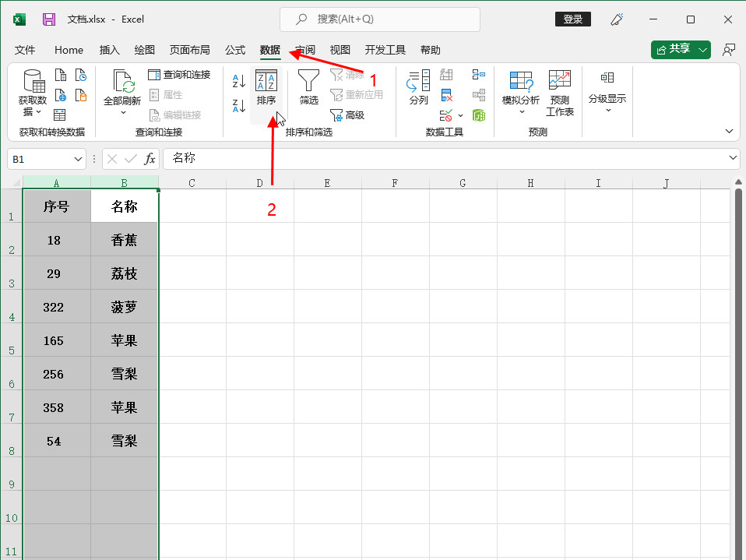Click the 登录 sign-in button

[572, 19]
